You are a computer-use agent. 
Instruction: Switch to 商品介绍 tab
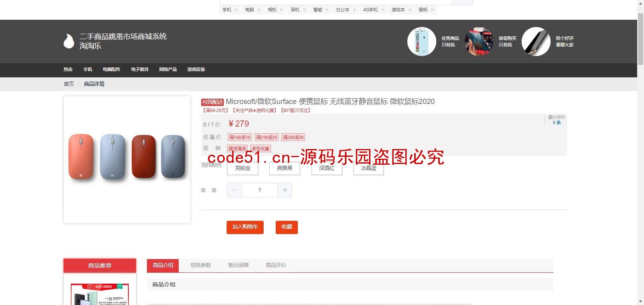(163, 265)
